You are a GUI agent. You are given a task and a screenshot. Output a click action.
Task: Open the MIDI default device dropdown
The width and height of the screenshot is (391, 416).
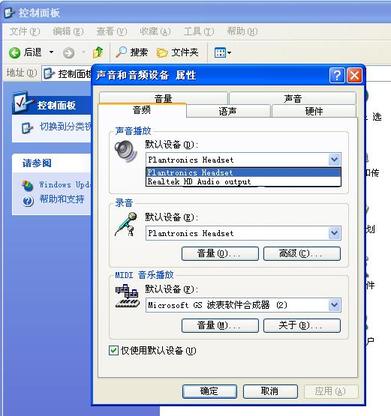[x=334, y=305]
